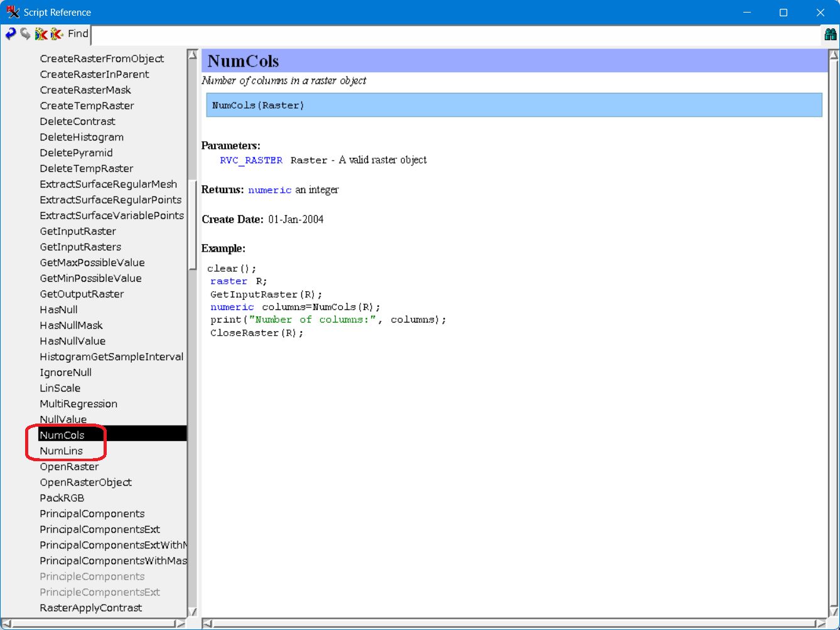Select OpenRaster from the function list
Screen dimensions: 840x630
tap(69, 466)
